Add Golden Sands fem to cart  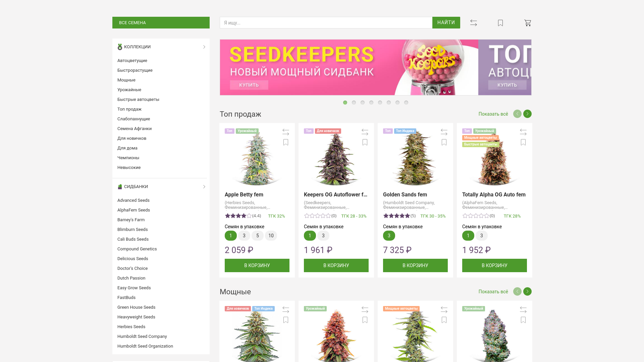(415, 265)
